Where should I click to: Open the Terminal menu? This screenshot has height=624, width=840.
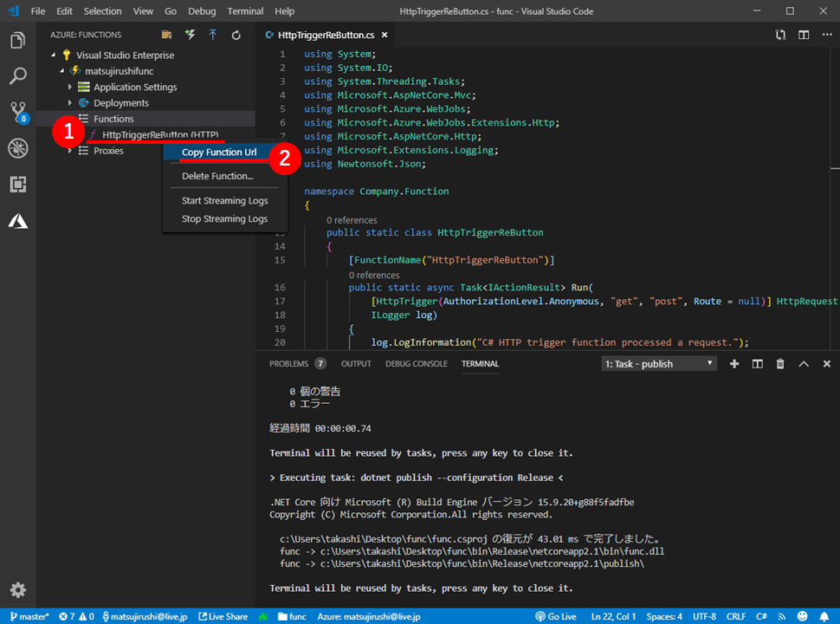245,10
